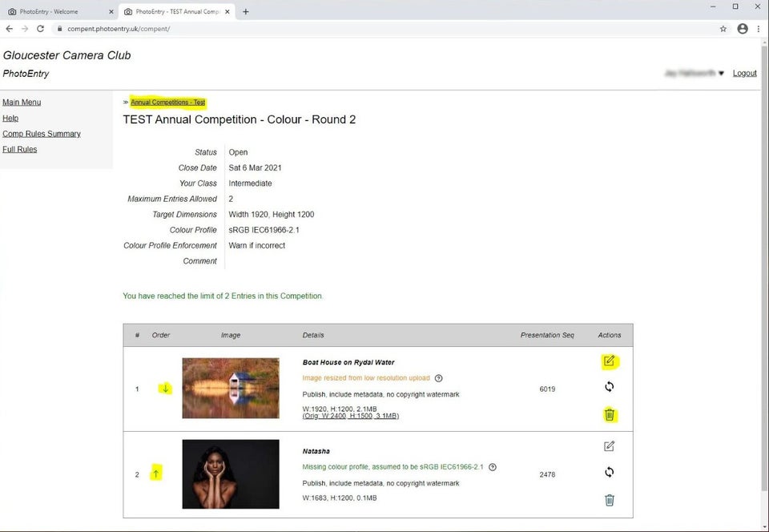Follow Annual Competitions - Test breadcrumb
Screen dimensions: 769x532
coord(167,102)
